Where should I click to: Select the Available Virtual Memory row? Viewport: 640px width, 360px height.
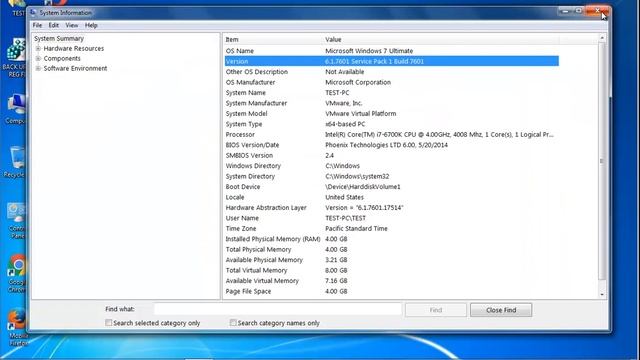pos(391,281)
